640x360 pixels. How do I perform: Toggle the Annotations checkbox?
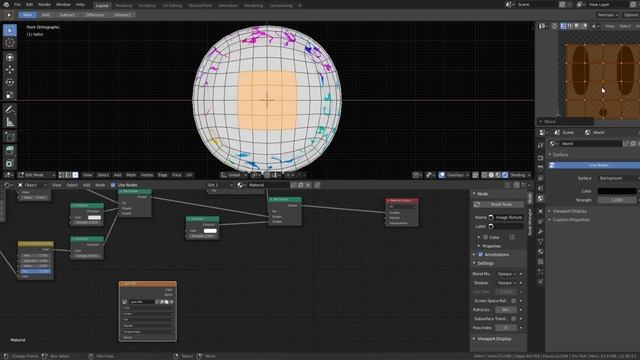coord(480,254)
